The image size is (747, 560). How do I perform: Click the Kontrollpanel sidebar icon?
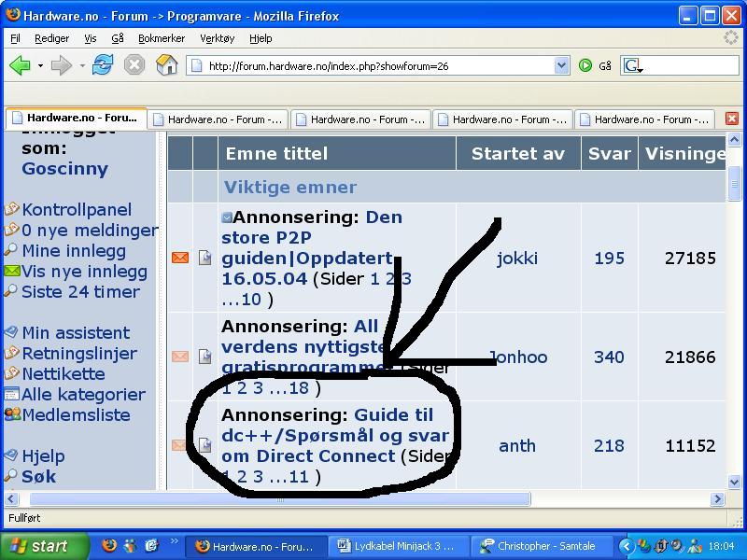[x=11, y=209]
